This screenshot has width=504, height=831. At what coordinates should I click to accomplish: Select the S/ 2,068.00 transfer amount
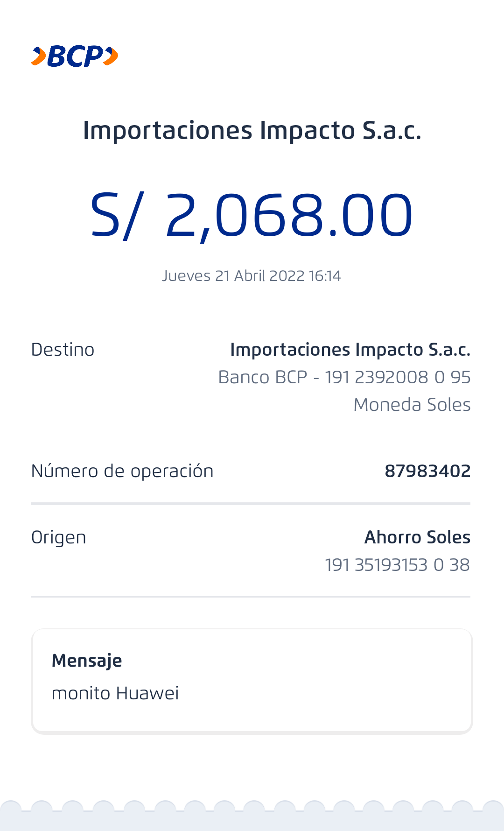252,215
